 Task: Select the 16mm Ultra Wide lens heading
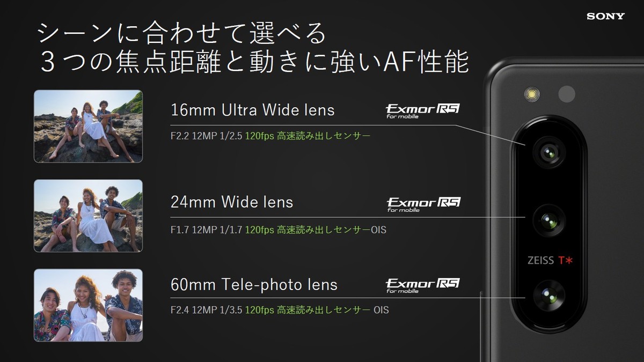click(253, 110)
